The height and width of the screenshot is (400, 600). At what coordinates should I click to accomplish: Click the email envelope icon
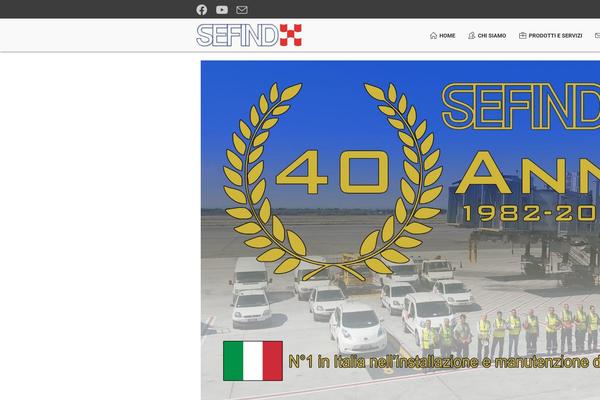(x=242, y=10)
